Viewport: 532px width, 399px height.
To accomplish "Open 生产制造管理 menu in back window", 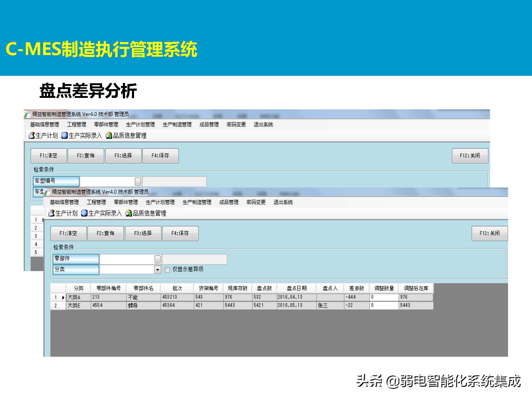I will pyautogui.click(x=177, y=124).
